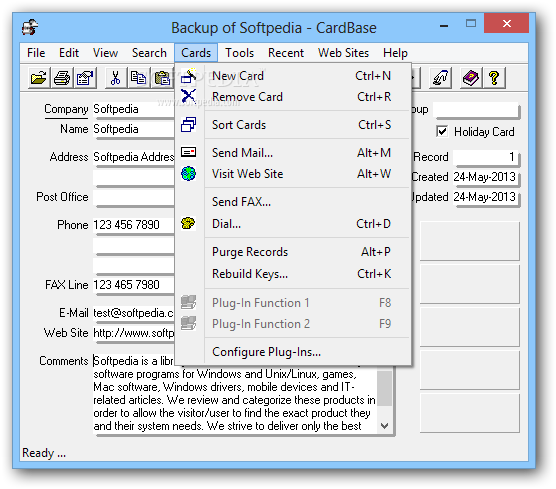The width and height of the screenshot is (556, 489).
Task: Open the Recent menu
Action: (x=286, y=53)
